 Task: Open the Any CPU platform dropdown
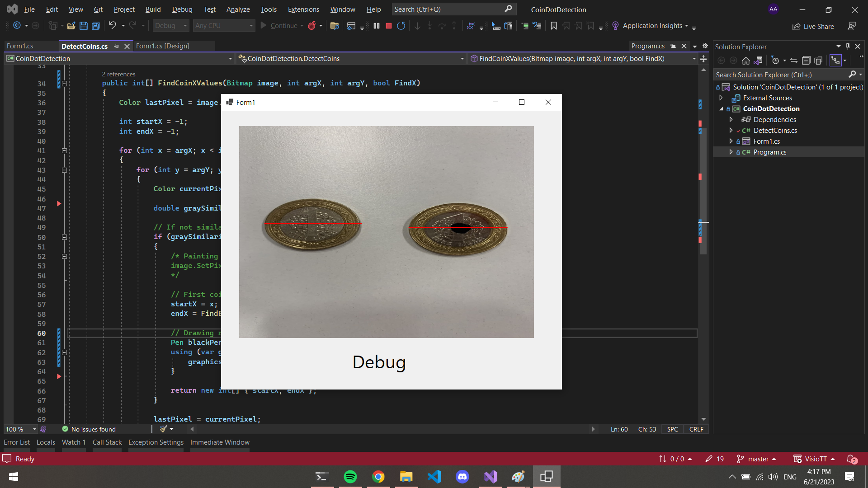(224, 26)
